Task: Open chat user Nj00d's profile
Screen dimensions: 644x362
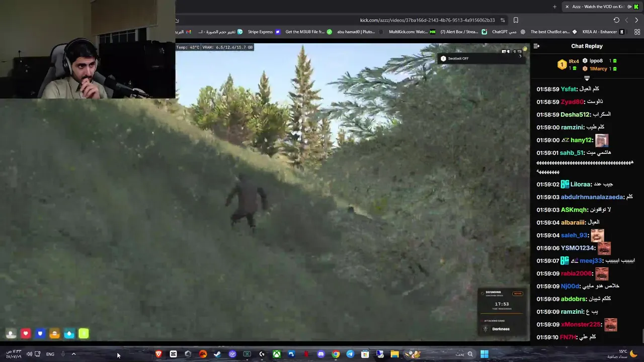Action: pyautogui.click(x=570, y=286)
